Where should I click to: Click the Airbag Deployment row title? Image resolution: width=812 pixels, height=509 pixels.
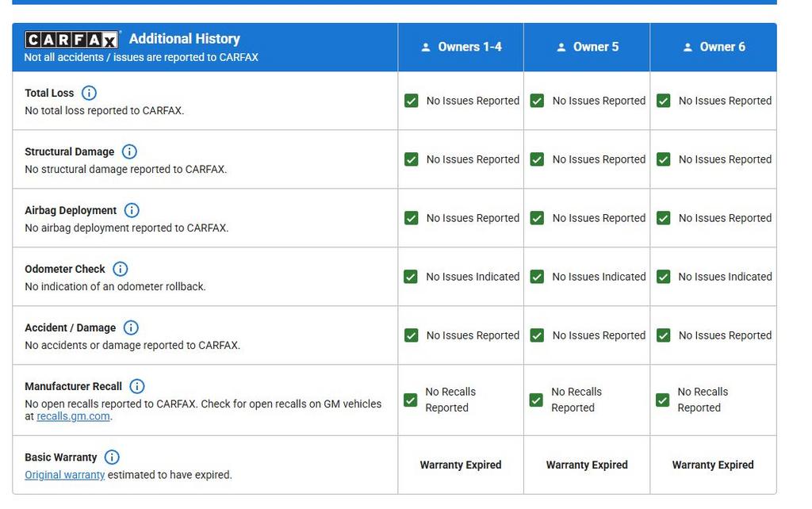(x=71, y=210)
